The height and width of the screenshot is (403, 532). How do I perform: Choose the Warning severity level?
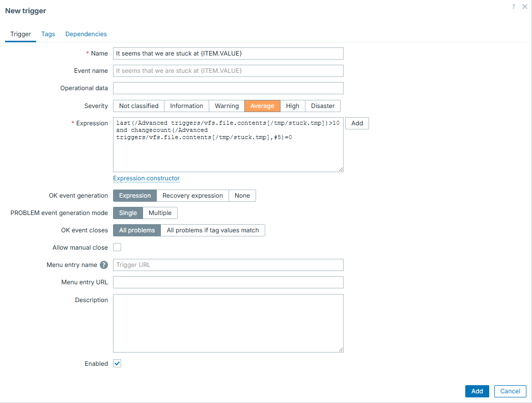(227, 106)
